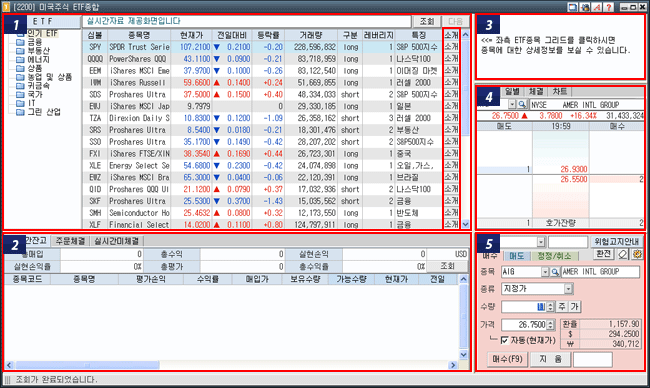Open help with the red question mark icon
Screen dimensions: 650x388
(609, 7)
